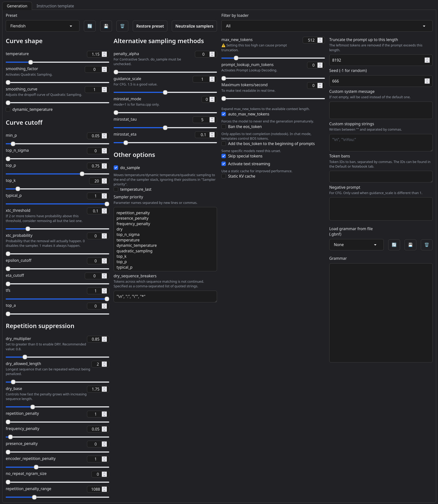The image size is (438, 504).
Task: Refresh the preset list
Action: point(90,26)
